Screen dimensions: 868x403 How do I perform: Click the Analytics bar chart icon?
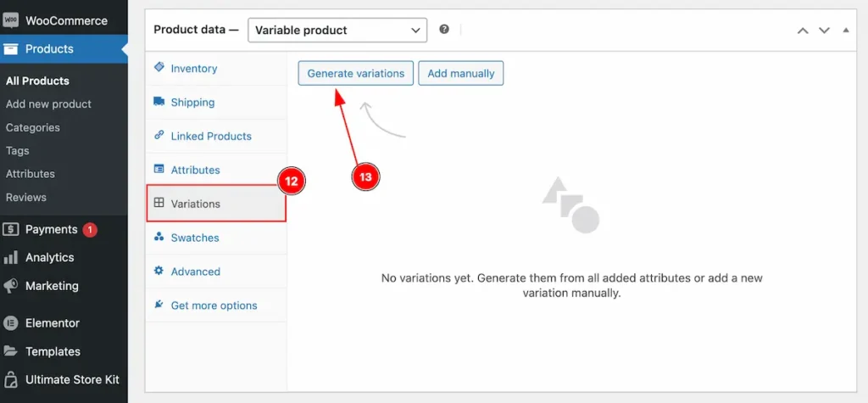[10, 258]
